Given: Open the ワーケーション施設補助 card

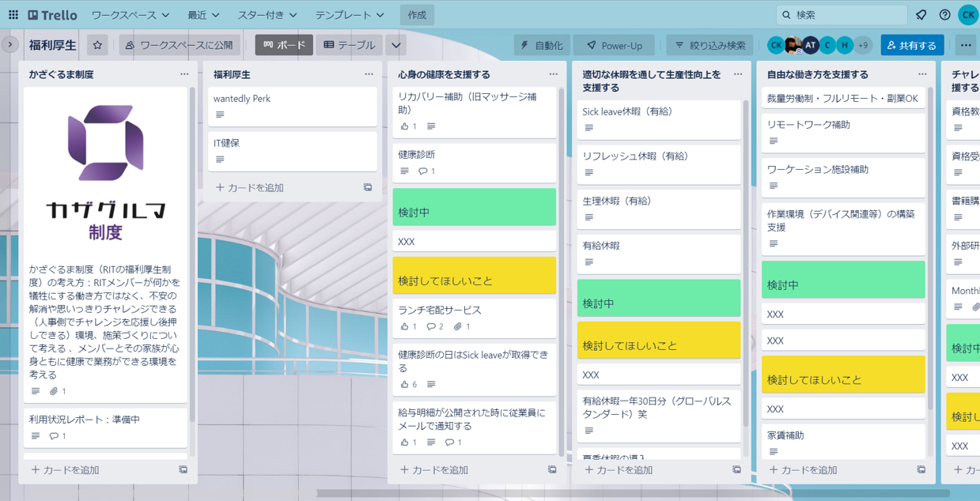Looking at the screenshot, I should pyautogui.click(x=843, y=177).
